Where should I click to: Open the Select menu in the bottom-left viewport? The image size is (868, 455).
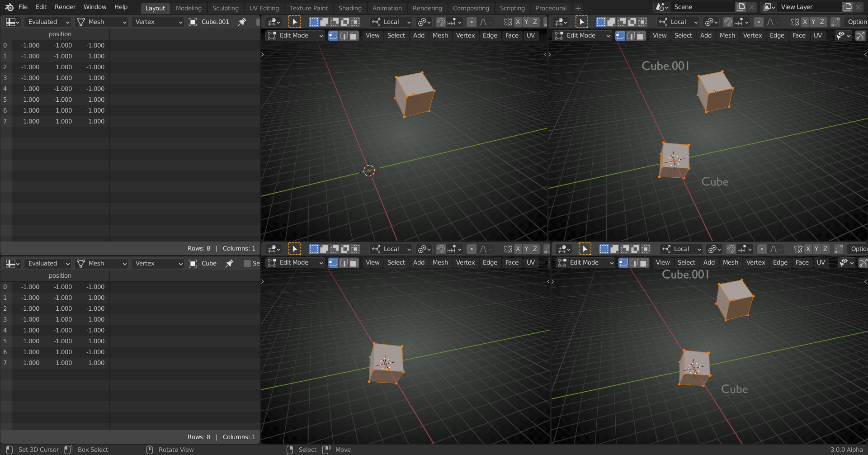click(396, 262)
